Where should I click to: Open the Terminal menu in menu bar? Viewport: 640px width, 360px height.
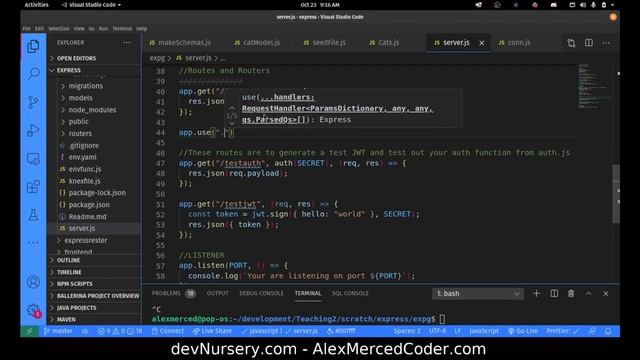(x=122, y=29)
